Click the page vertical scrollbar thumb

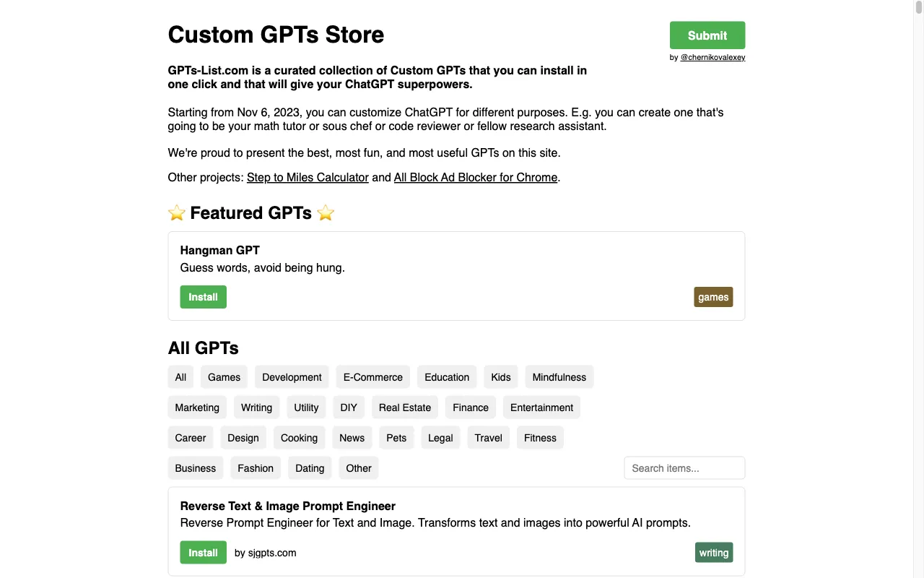point(918,7)
